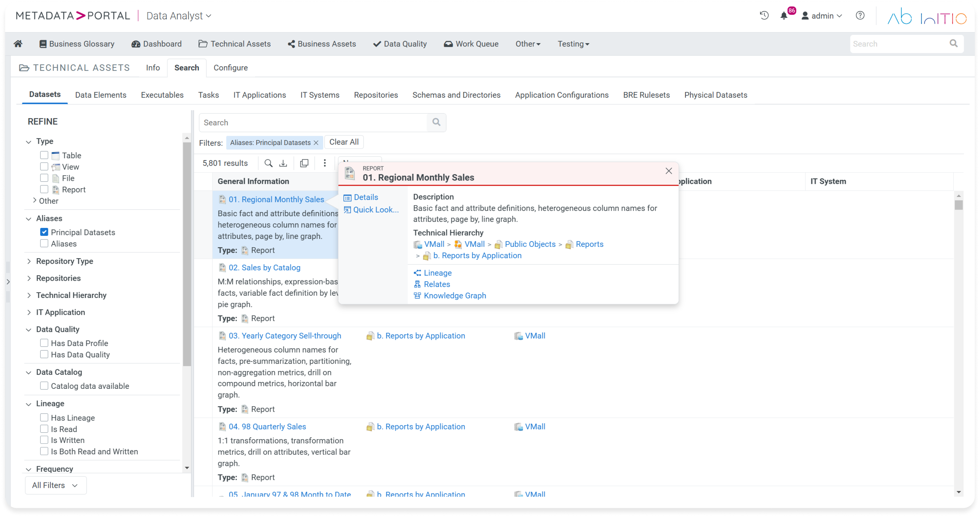Open the All Filters dropdown
Screen dimensions: 980x517
tap(55, 485)
